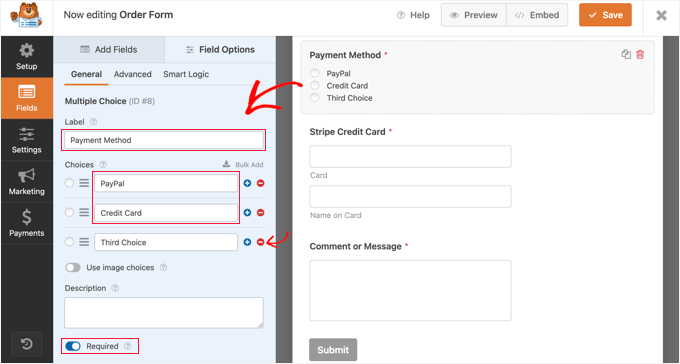Click the Name on Card field
Image resolution: width=680 pixels, height=364 pixels.
coord(410,197)
